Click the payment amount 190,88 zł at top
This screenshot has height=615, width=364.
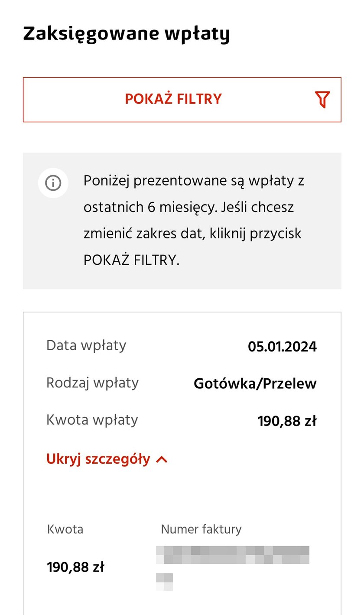[287, 421]
